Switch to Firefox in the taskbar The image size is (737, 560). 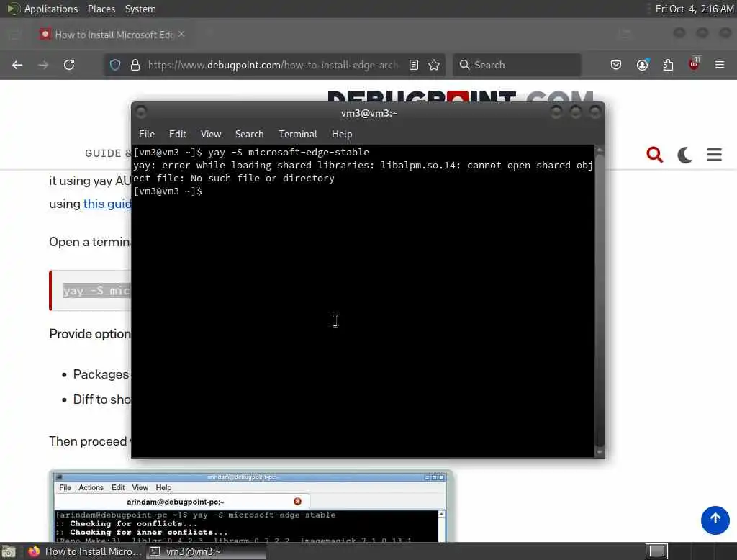85,551
